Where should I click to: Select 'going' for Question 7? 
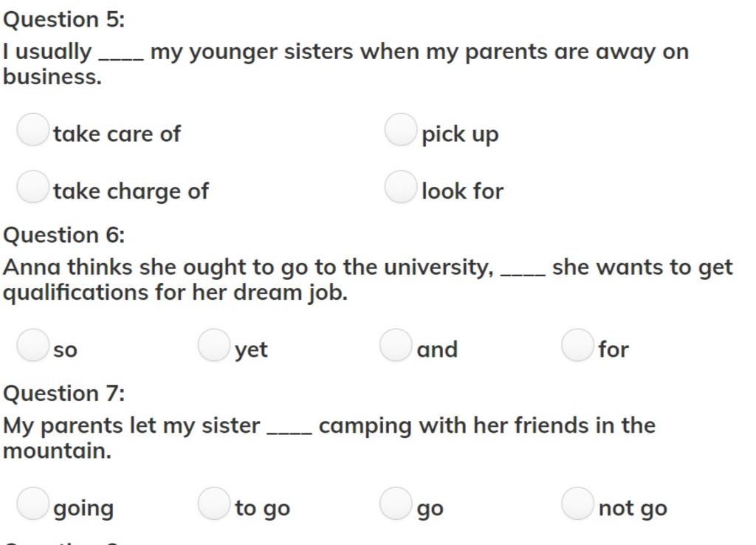[x=32, y=503]
